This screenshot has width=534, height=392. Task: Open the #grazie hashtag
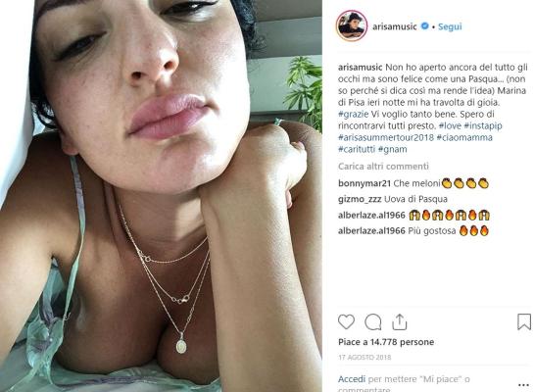pyautogui.click(x=353, y=114)
